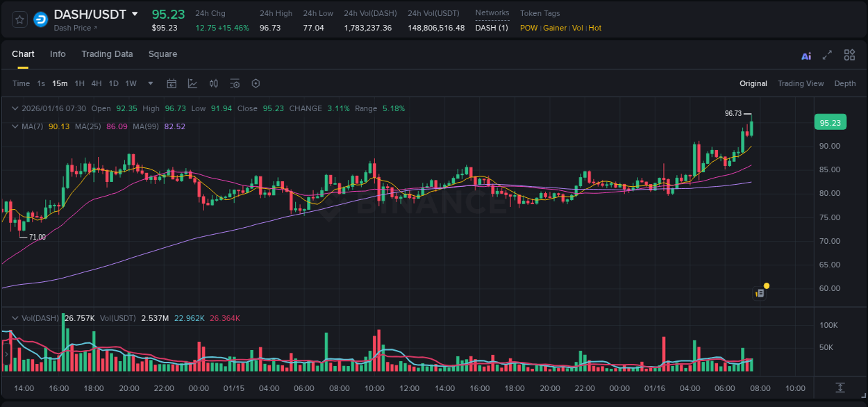Collapse the Vol(DASH) volume panel
The width and height of the screenshot is (868, 407).
[14, 317]
